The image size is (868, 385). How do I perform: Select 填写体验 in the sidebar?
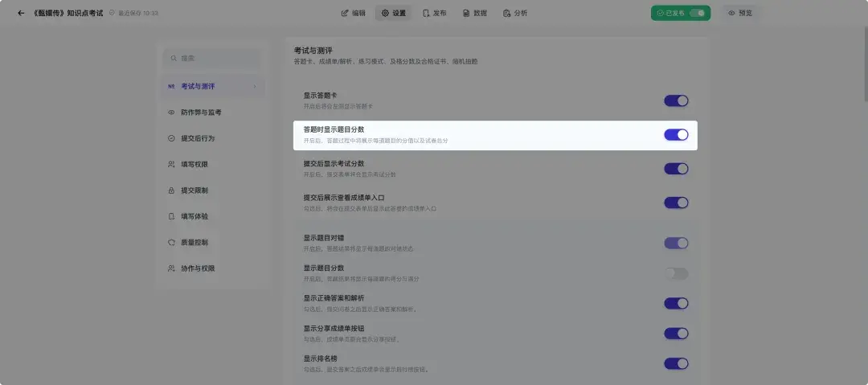pyautogui.click(x=211, y=216)
